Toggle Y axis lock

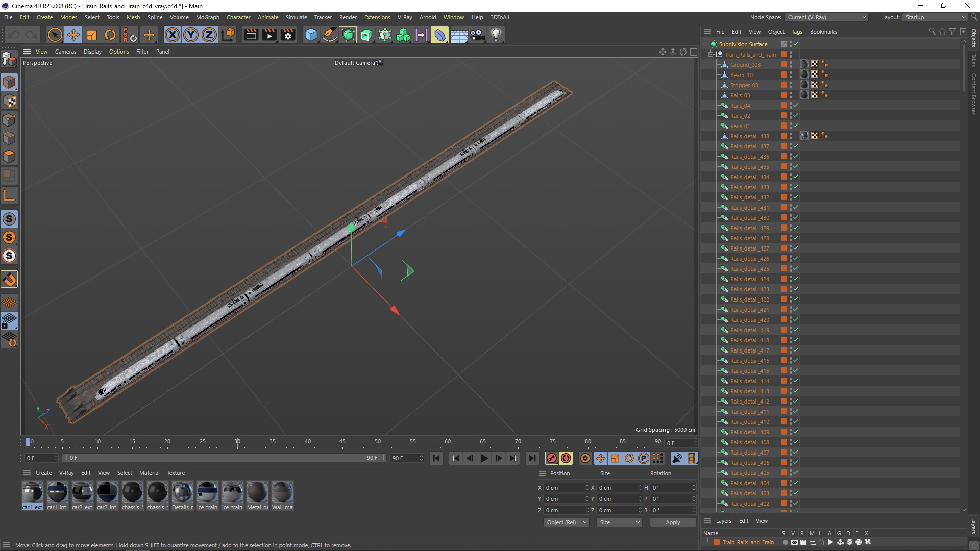pos(191,35)
